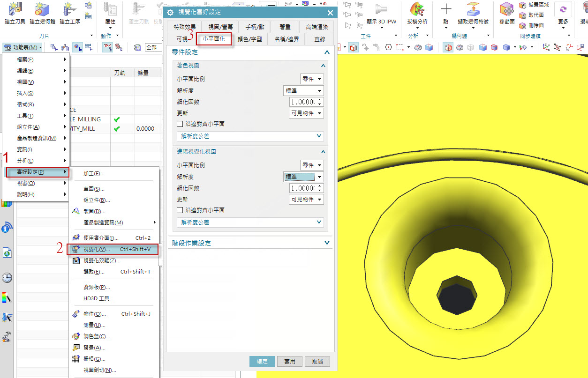Switch to the 名稱/邊界 tab

pos(286,39)
